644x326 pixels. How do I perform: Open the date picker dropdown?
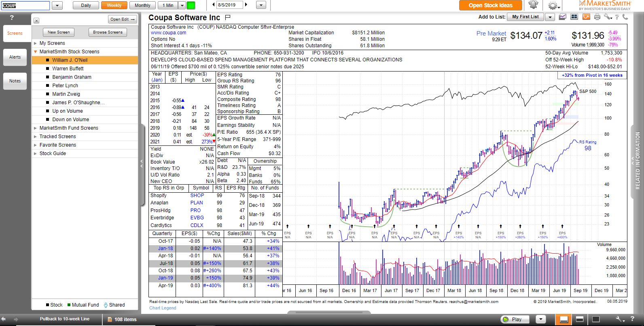click(261, 5)
